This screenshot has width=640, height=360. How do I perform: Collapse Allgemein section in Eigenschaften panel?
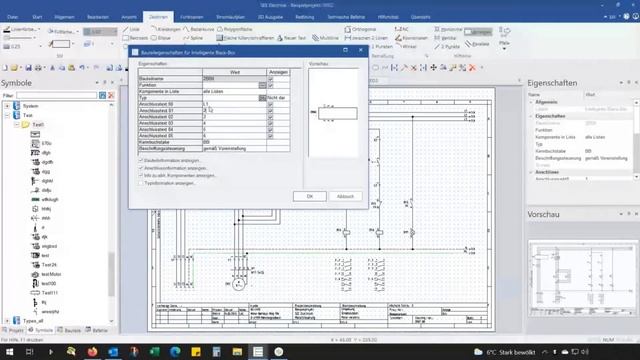pyautogui.click(x=531, y=102)
